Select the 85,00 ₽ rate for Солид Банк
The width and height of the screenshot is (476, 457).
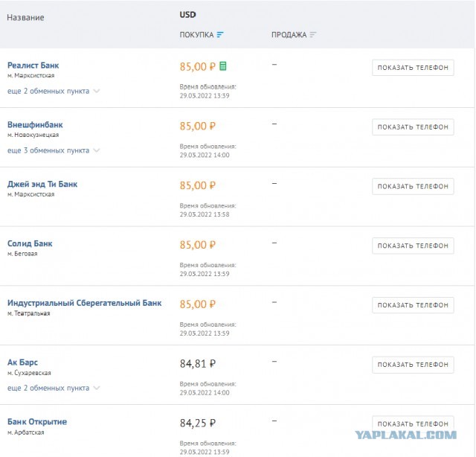click(x=198, y=245)
